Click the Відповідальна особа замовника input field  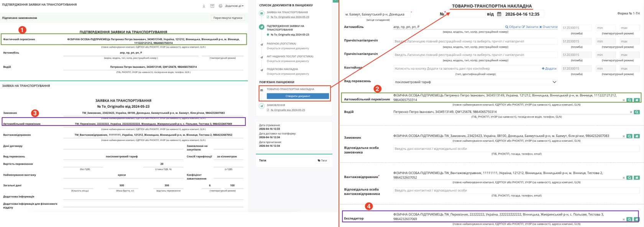click(516, 149)
